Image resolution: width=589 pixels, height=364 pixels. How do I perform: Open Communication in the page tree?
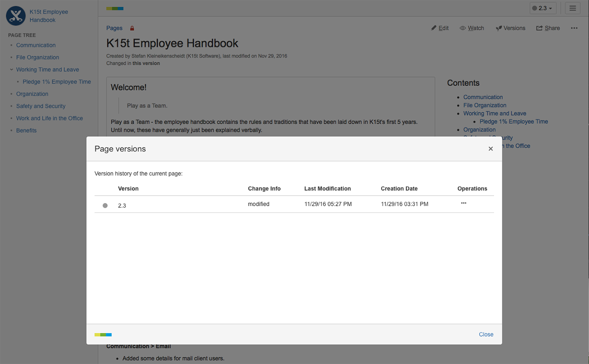(x=36, y=45)
